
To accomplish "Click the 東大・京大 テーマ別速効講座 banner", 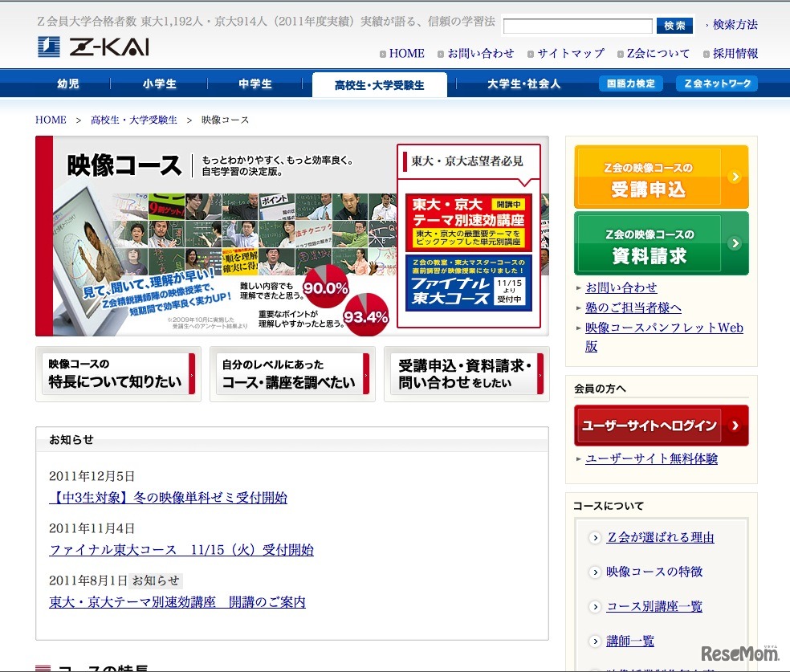I will click(469, 222).
